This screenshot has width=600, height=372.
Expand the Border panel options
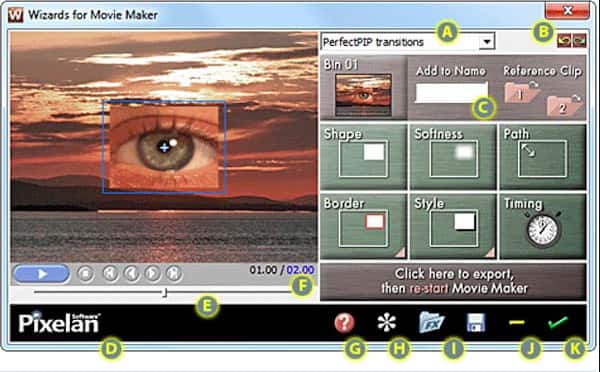[400, 253]
